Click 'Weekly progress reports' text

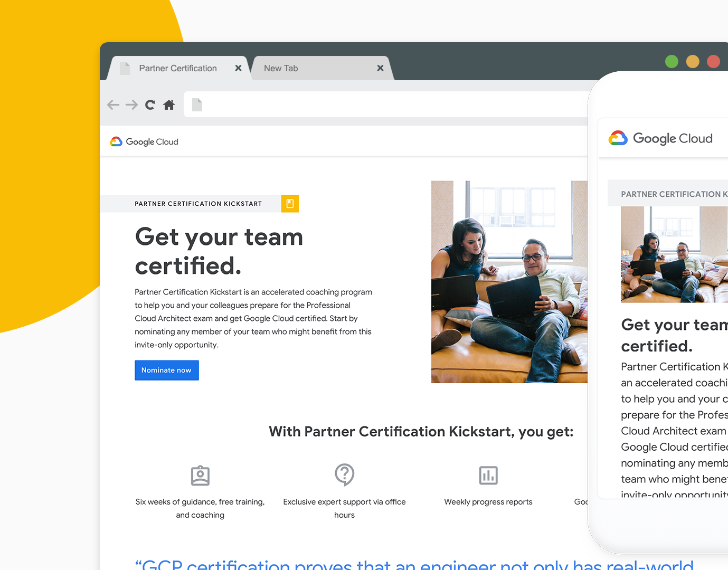point(488,502)
